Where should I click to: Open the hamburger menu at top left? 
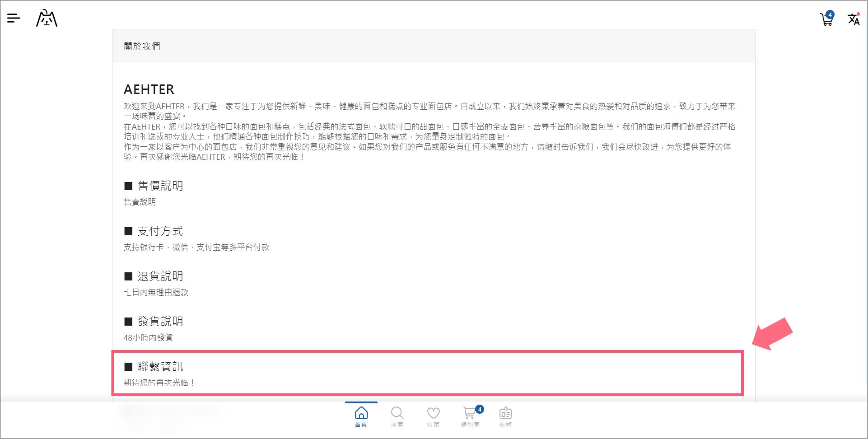pos(14,18)
